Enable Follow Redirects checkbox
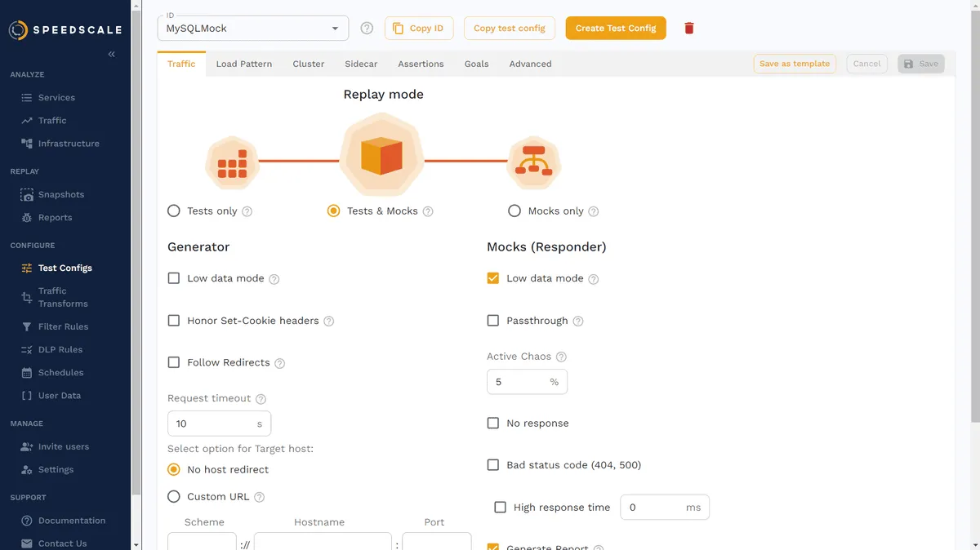The width and height of the screenshot is (980, 550). [174, 362]
